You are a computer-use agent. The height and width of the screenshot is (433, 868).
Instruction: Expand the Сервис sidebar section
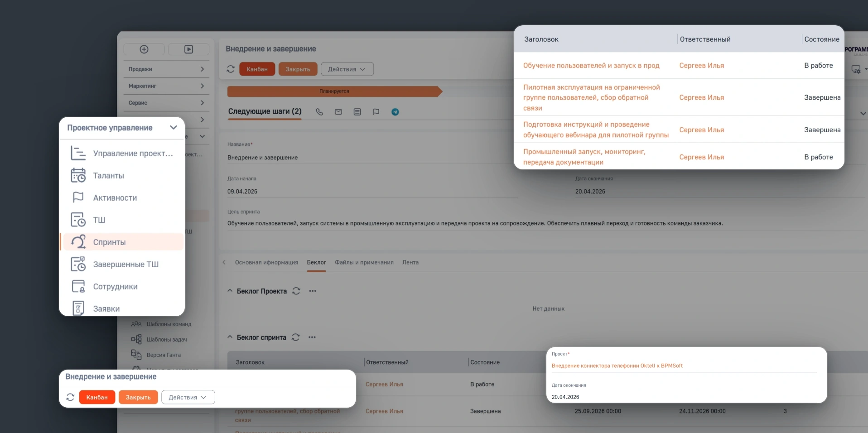click(166, 103)
